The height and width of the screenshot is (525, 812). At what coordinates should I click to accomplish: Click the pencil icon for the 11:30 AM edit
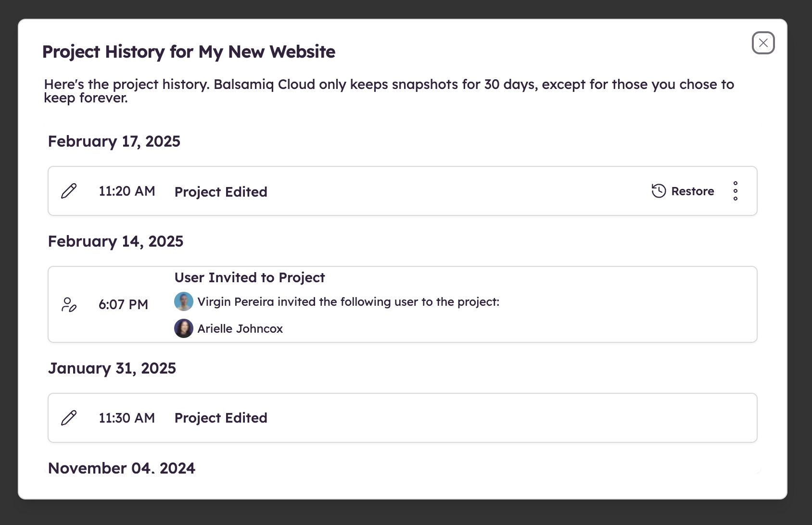click(x=69, y=418)
